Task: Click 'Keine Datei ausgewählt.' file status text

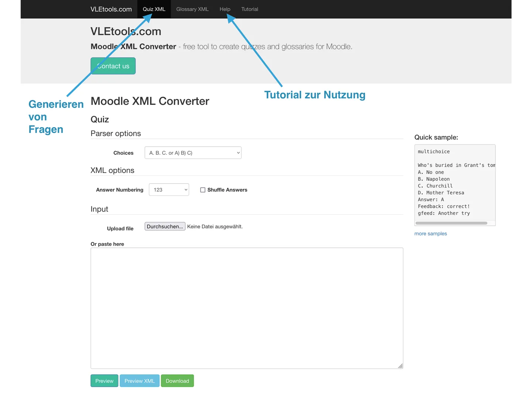Action: (x=215, y=226)
